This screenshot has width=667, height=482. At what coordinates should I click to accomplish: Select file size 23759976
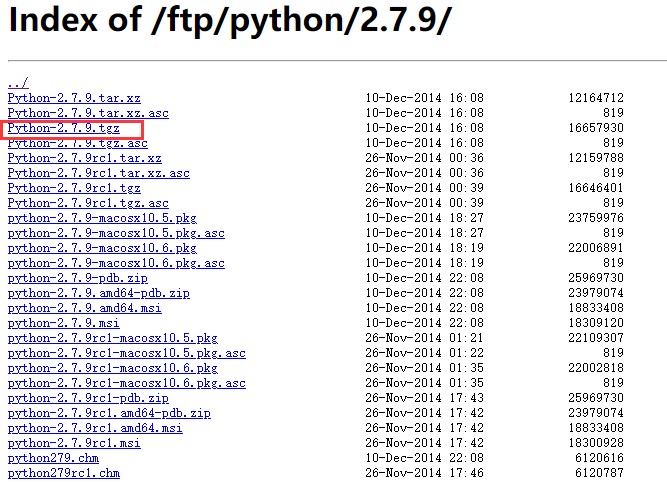point(596,218)
